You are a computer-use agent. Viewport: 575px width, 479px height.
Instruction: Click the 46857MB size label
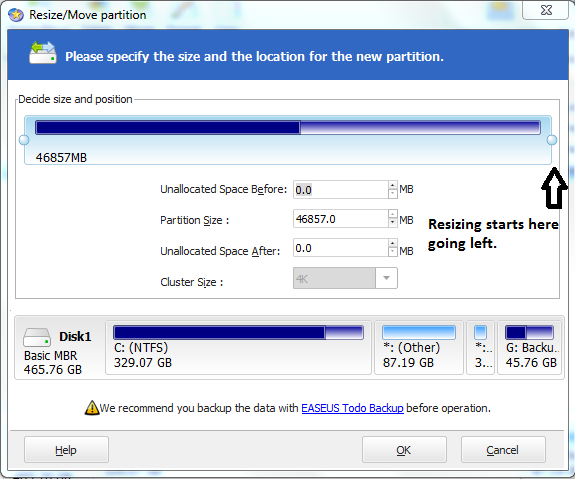coord(61,158)
